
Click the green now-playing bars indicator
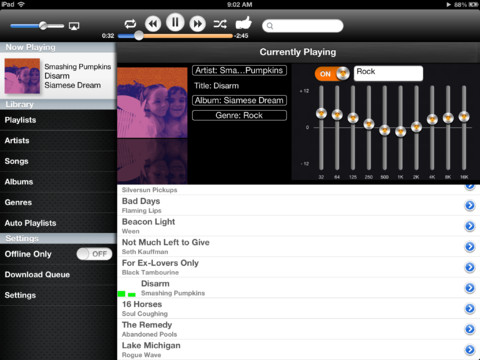coord(127,294)
